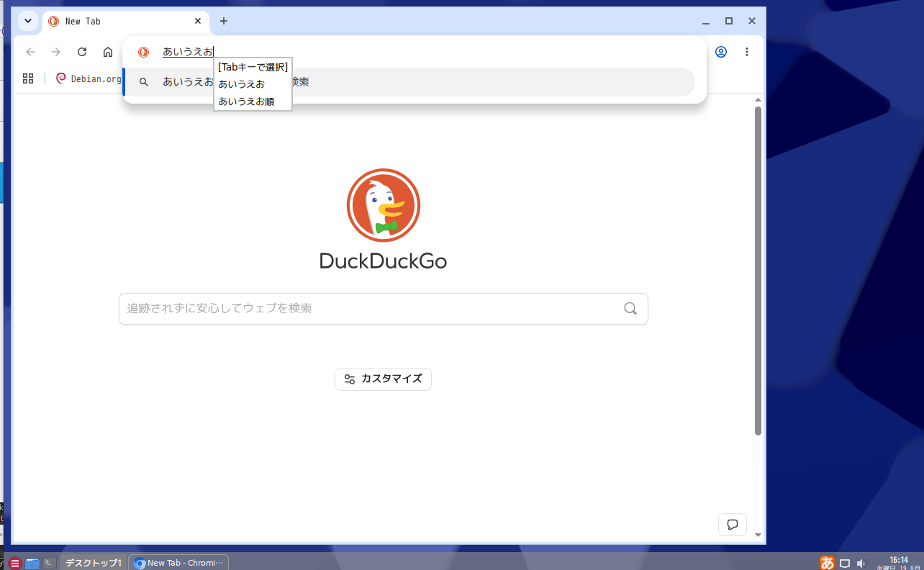This screenshot has width=924, height=570.
Task: Open the red application menu in taskbar
Action: pyautogui.click(x=14, y=563)
